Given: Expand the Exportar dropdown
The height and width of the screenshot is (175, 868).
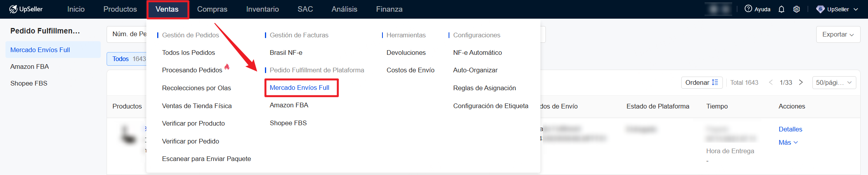Looking at the screenshot, I should 838,35.
